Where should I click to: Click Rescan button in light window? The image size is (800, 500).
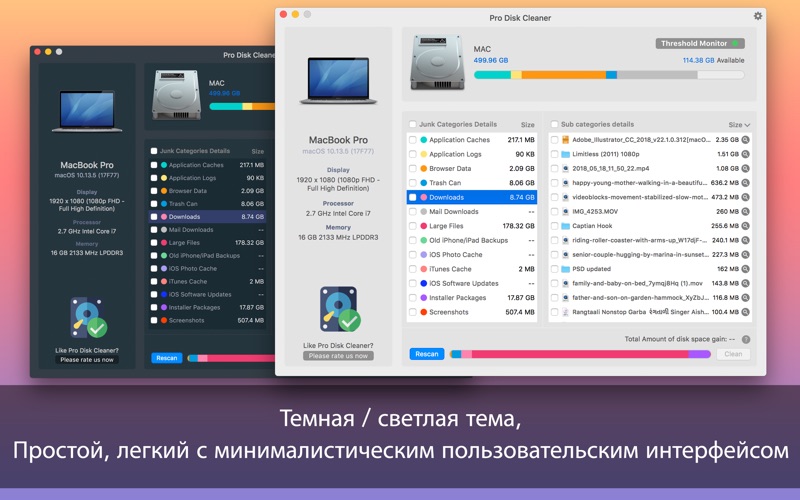(x=427, y=354)
